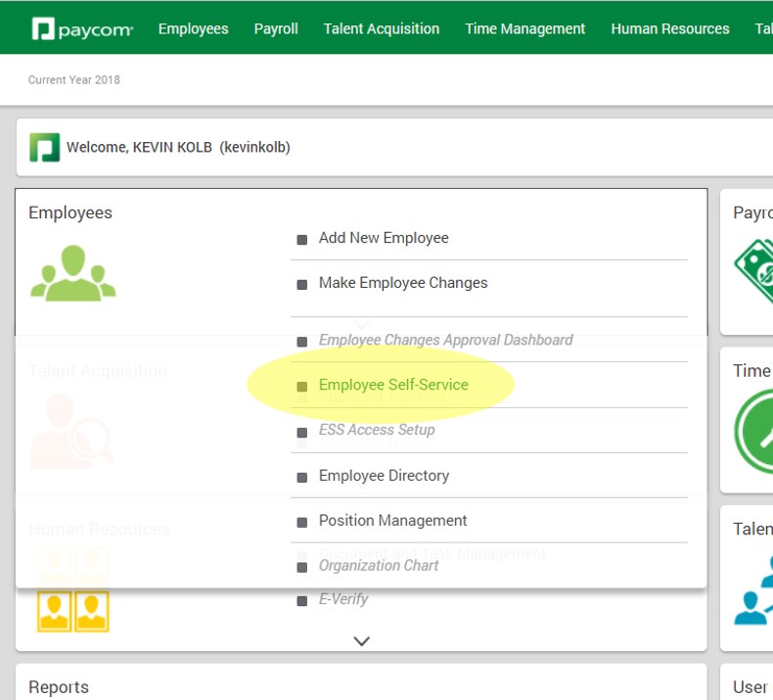Click the Human Resources yellow portrait icons
773x700 pixels.
(73, 611)
